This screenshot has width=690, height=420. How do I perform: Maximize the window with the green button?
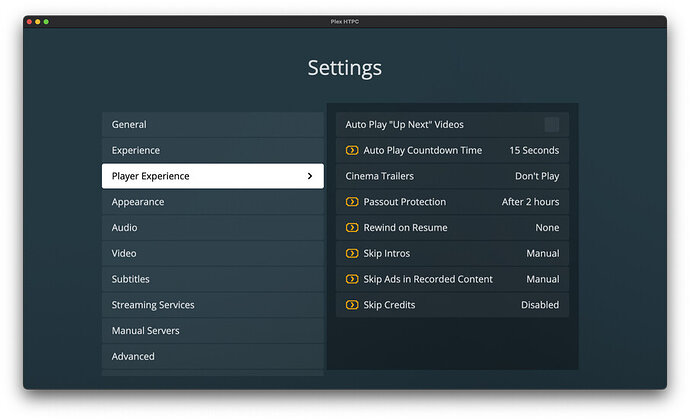46,22
